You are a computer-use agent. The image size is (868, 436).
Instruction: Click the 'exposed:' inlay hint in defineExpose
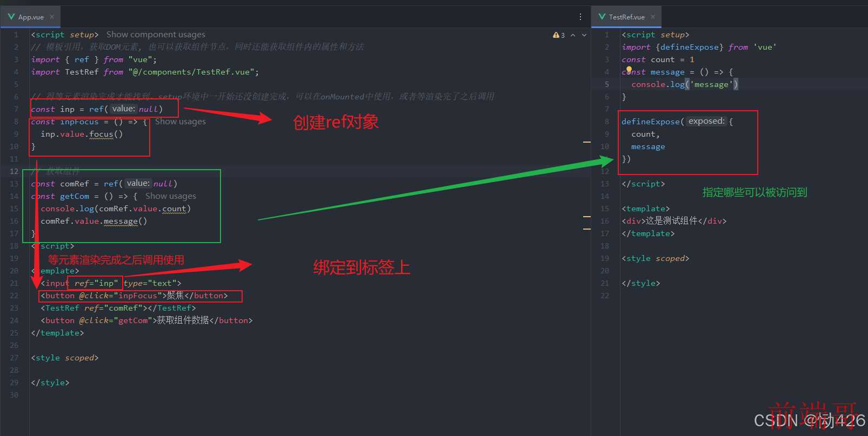[x=706, y=121]
